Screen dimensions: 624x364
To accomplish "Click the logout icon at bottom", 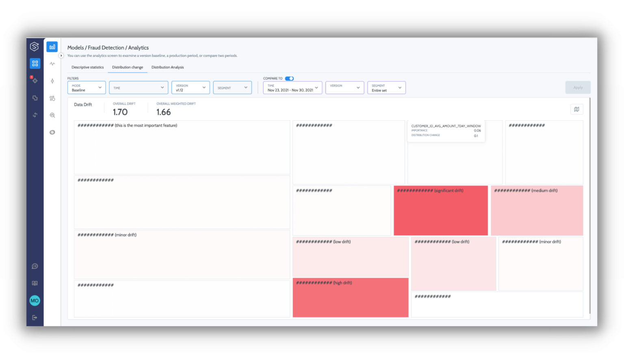I will point(35,317).
